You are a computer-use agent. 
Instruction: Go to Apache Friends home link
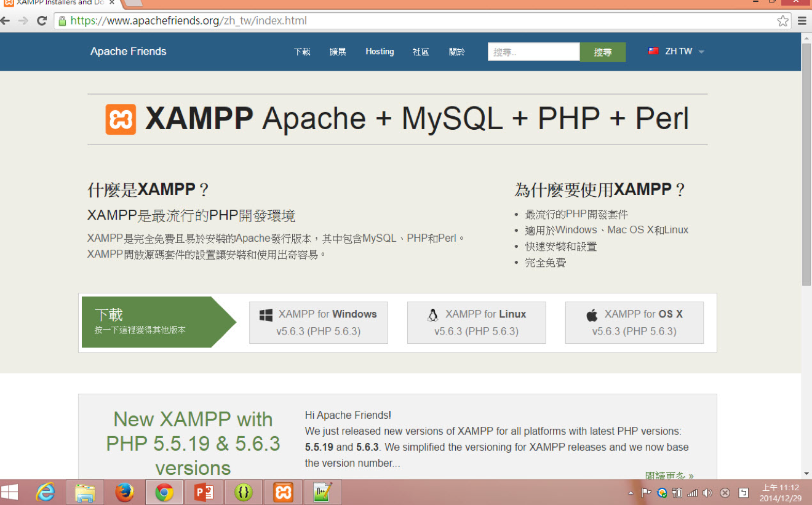(x=128, y=52)
